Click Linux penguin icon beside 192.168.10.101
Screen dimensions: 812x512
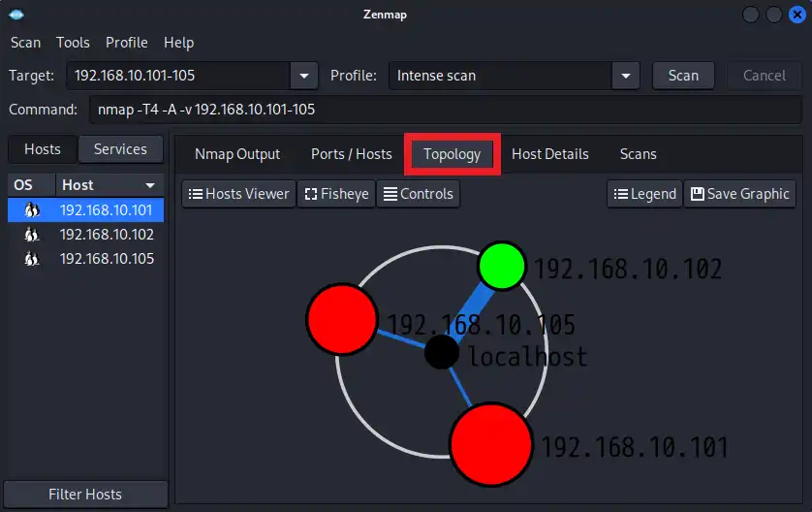[32, 209]
